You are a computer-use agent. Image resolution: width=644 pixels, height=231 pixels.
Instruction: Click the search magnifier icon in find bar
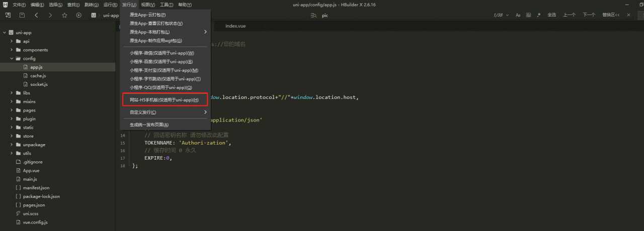(x=314, y=15)
